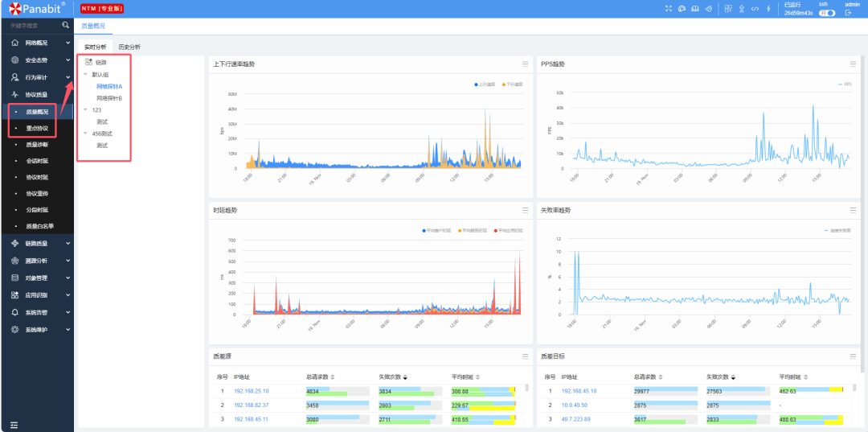Click the gear icon beside 系统维护
Image resolution: width=868 pixels, height=432 pixels.
pos(15,330)
